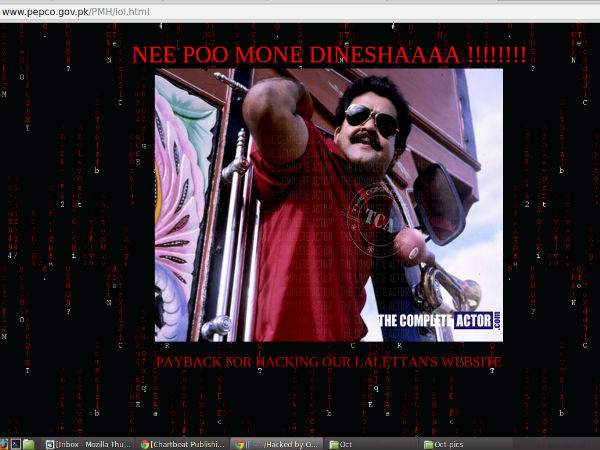This screenshot has height=450, width=600.
Task: Click the Firefox launcher icon in the taskbar
Action: coord(5,443)
